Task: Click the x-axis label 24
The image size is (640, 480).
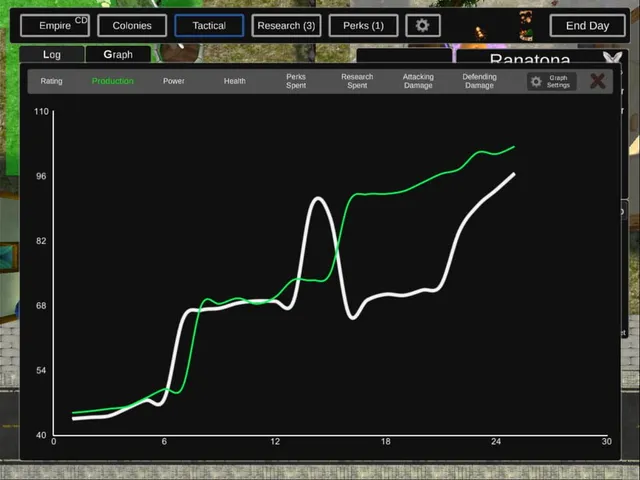Action: (496, 441)
